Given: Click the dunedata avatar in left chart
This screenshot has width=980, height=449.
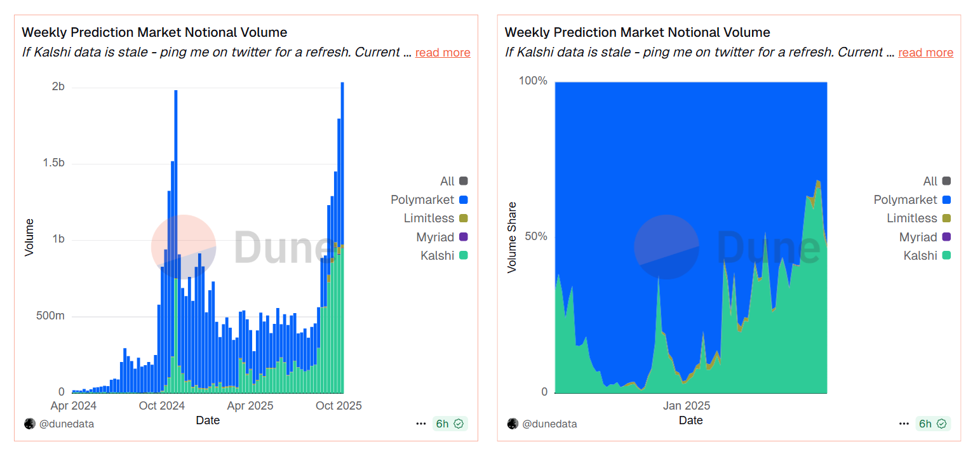Looking at the screenshot, I should pos(29,424).
